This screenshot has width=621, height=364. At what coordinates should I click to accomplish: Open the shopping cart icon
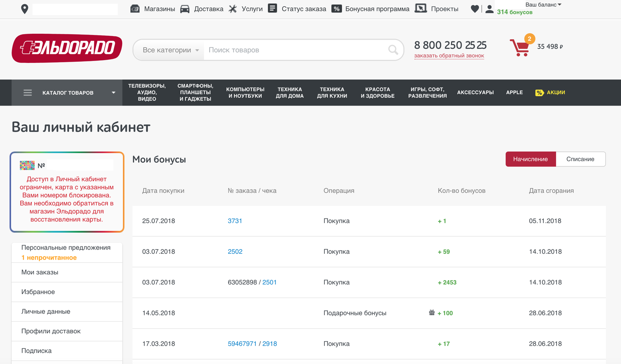(x=519, y=48)
